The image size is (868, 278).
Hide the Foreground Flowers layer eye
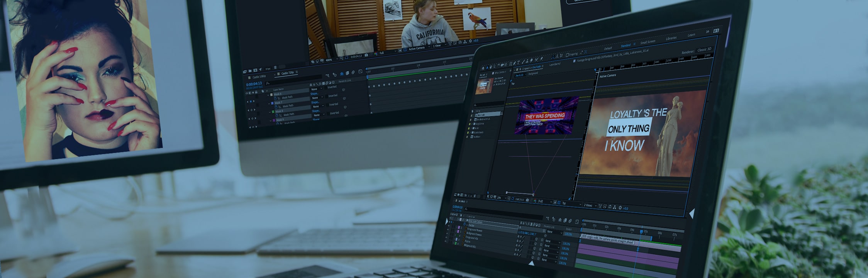pyautogui.click(x=449, y=225)
